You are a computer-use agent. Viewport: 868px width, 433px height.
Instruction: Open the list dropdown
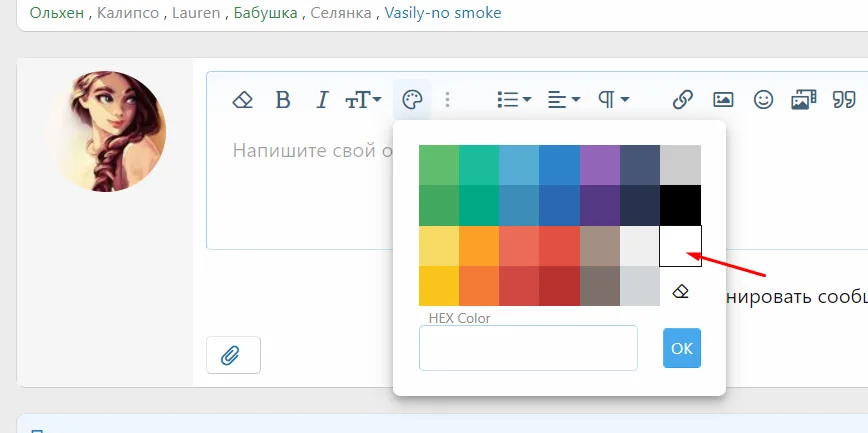coord(514,100)
